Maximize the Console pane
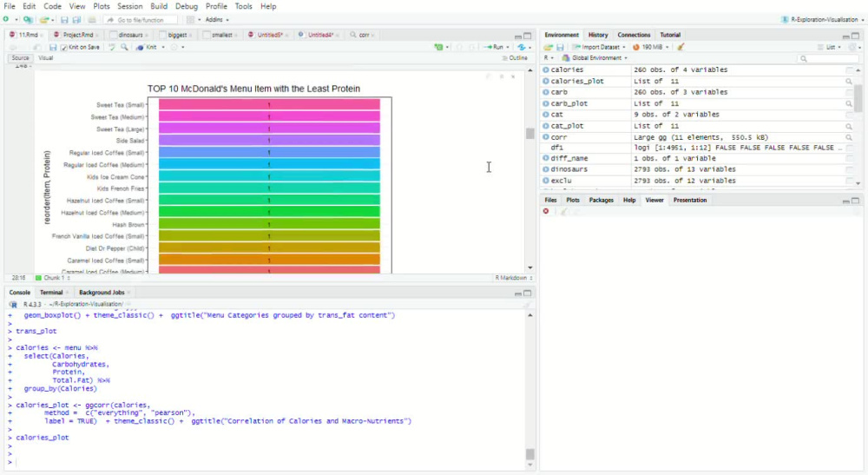The width and height of the screenshot is (868, 475). click(528, 293)
